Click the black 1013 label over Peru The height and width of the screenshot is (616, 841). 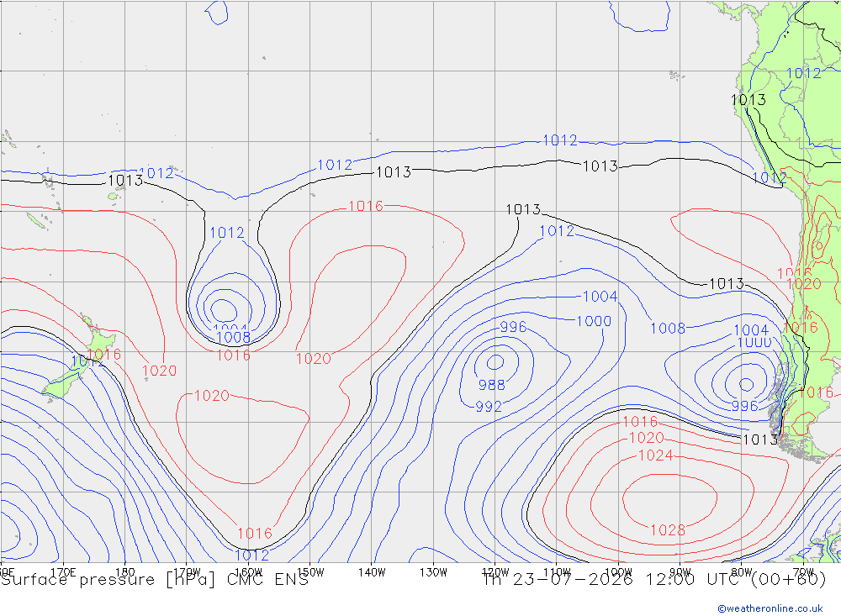point(748,100)
